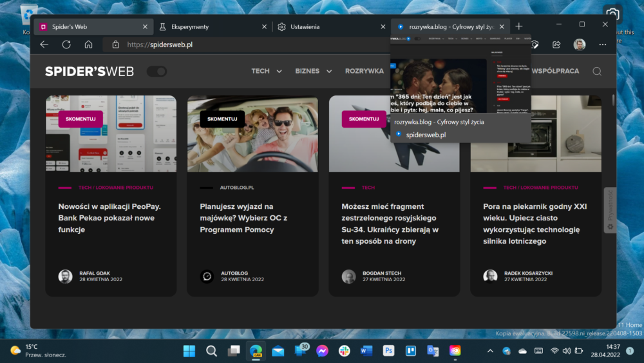This screenshot has height=363, width=644.
Task: Open the ROZRYWKA menu item
Action: click(x=365, y=71)
